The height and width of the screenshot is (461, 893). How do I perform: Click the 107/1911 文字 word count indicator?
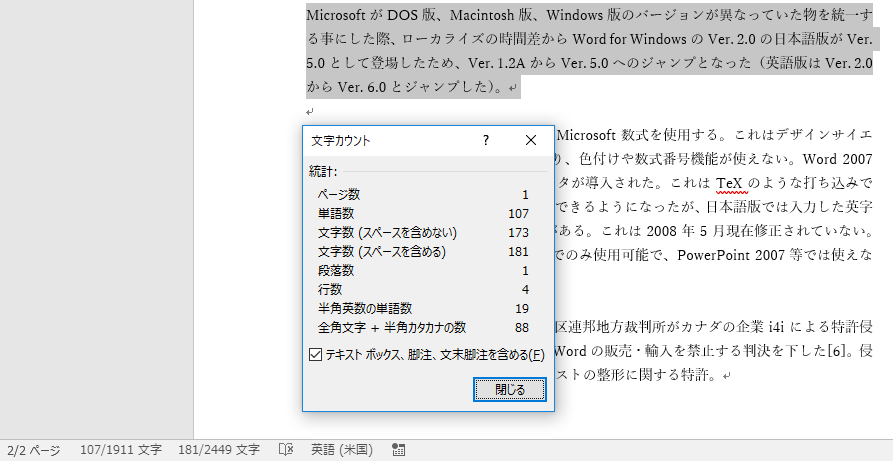(x=121, y=450)
